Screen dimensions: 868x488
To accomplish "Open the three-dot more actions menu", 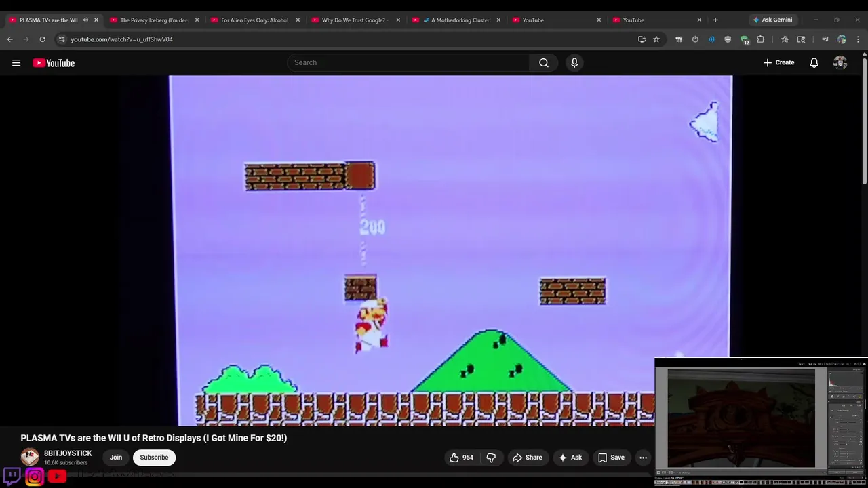I will click(x=643, y=457).
